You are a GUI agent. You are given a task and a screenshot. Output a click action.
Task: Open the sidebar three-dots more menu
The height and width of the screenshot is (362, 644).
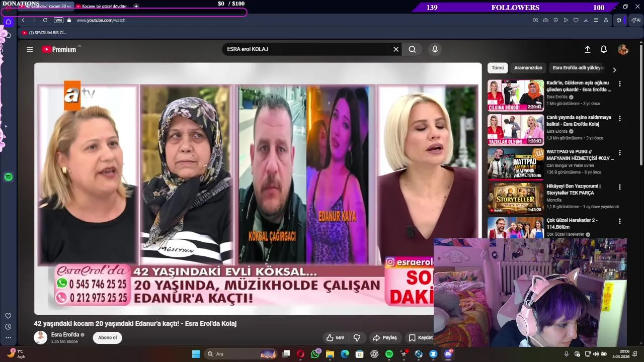tap(8, 337)
